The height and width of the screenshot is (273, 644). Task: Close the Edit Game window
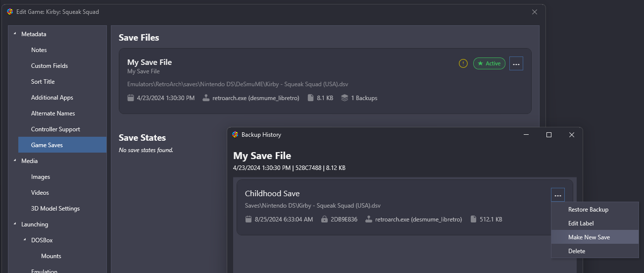535,12
